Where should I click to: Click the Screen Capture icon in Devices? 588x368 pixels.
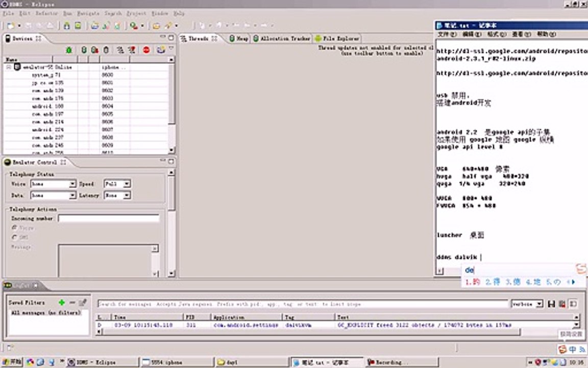[160, 50]
